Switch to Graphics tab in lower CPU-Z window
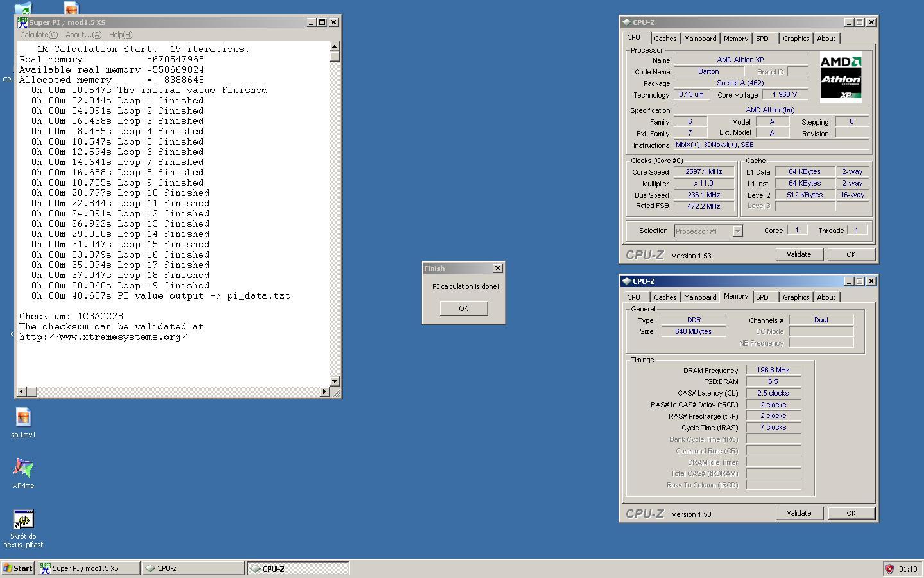This screenshot has height=578, width=924. click(x=796, y=297)
